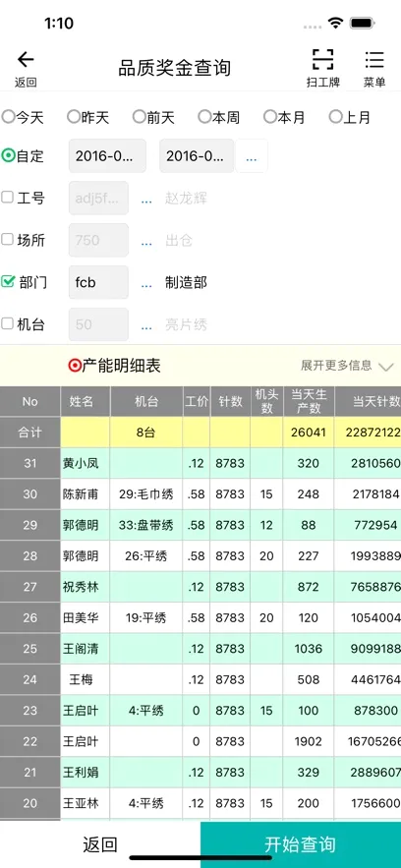Tap the bottom 返回 button

(x=100, y=844)
